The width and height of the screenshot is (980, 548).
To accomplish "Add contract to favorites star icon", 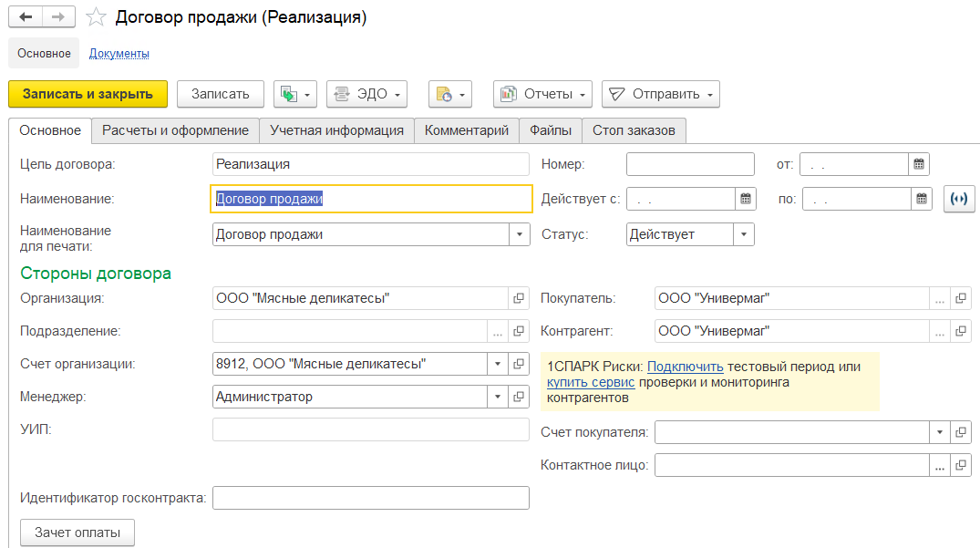I will coord(96,18).
